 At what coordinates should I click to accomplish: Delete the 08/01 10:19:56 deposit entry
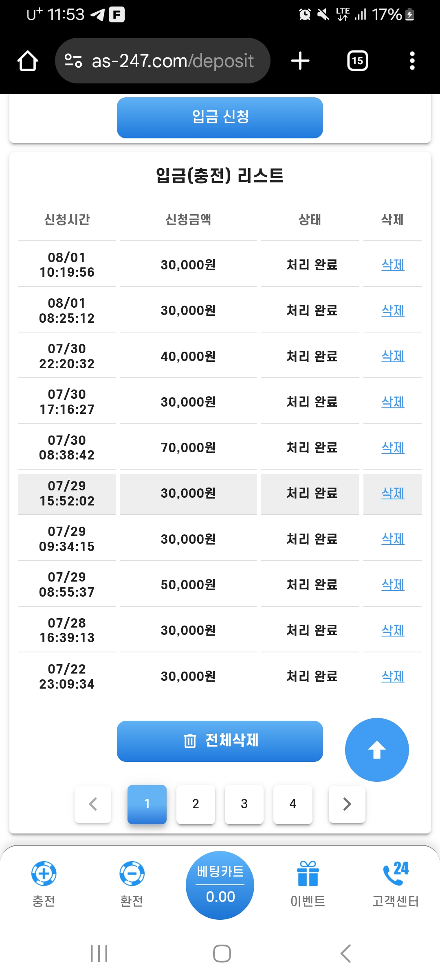393,265
